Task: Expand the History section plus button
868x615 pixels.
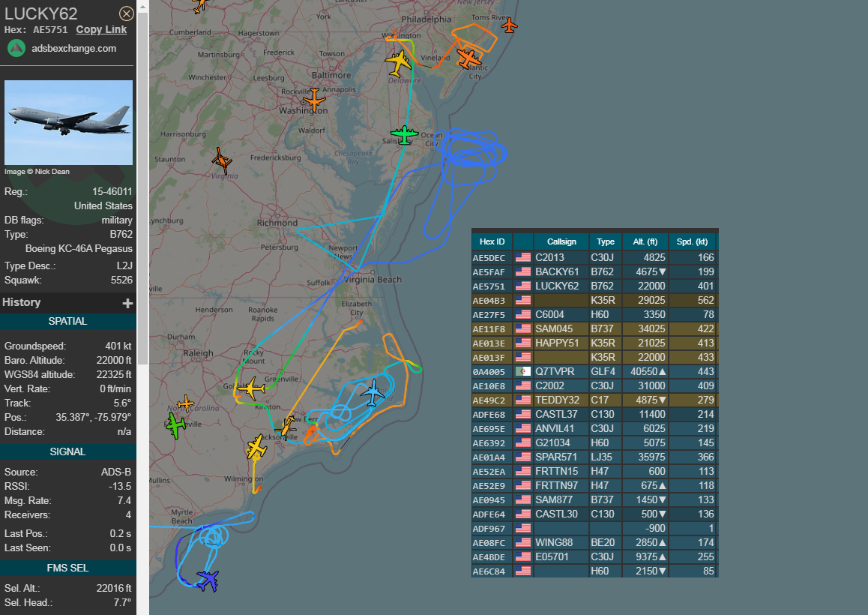Action: [x=127, y=303]
